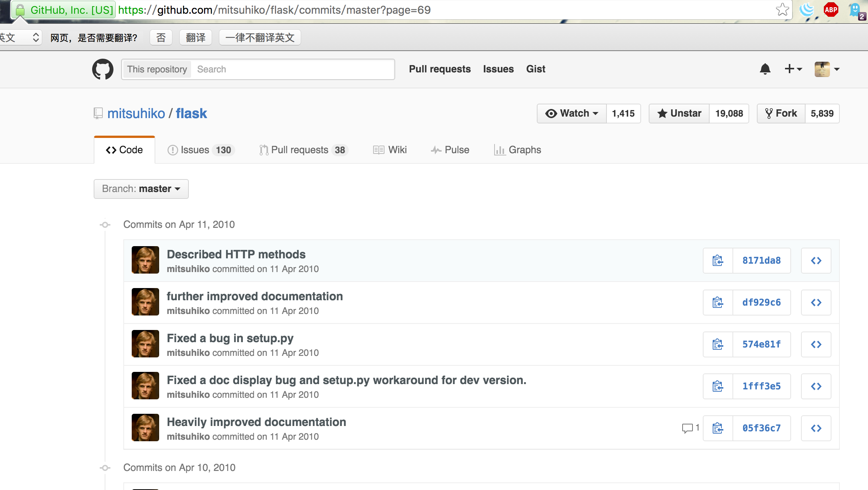Browse code at commit df929c6
868x490 pixels.
[816, 303]
